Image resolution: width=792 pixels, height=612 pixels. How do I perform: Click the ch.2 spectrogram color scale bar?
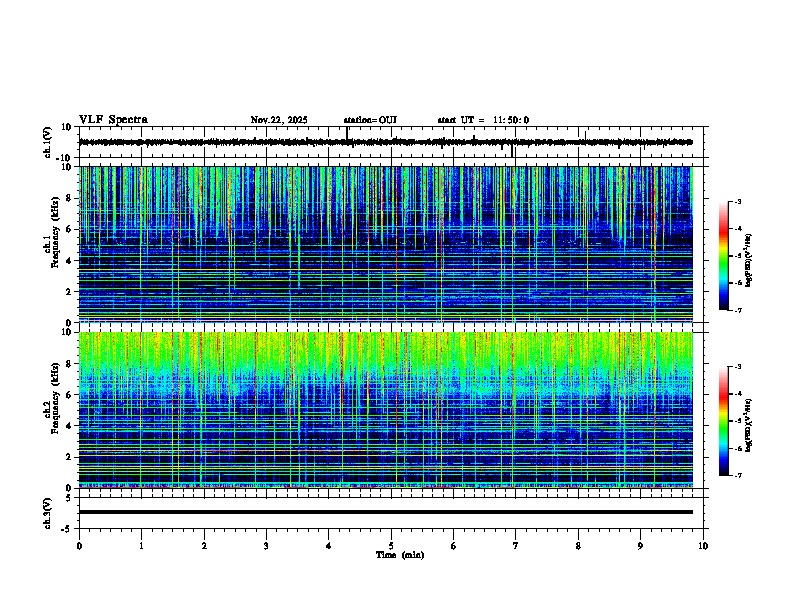(x=724, y=421)
